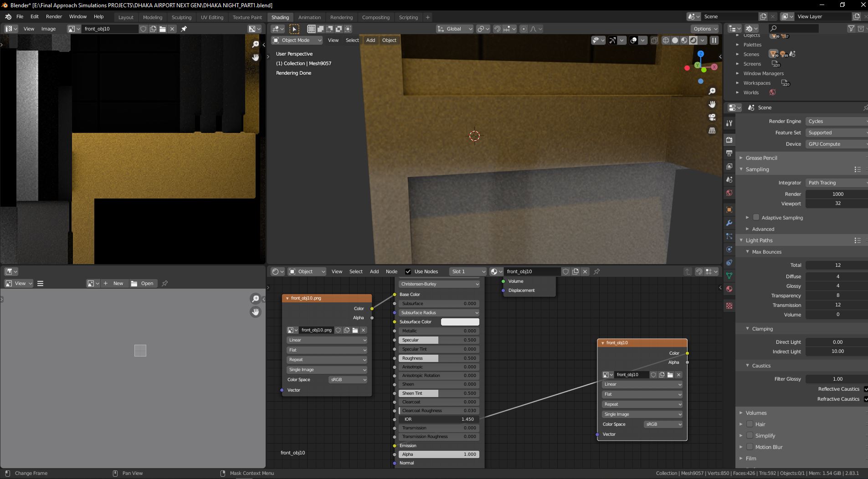Screen dimensions: 868x479
Task: Click the select box tool icon in viewport header
Action: [x=294, y=29]
